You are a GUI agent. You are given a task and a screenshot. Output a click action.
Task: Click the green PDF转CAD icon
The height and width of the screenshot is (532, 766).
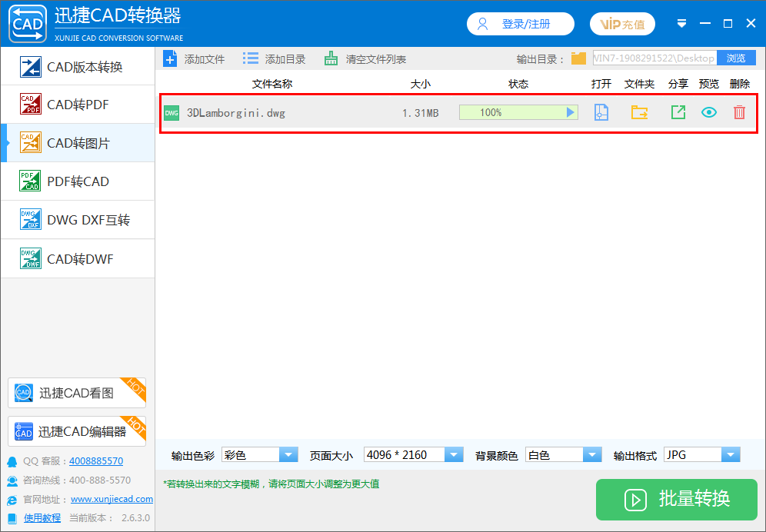point(30,181)
